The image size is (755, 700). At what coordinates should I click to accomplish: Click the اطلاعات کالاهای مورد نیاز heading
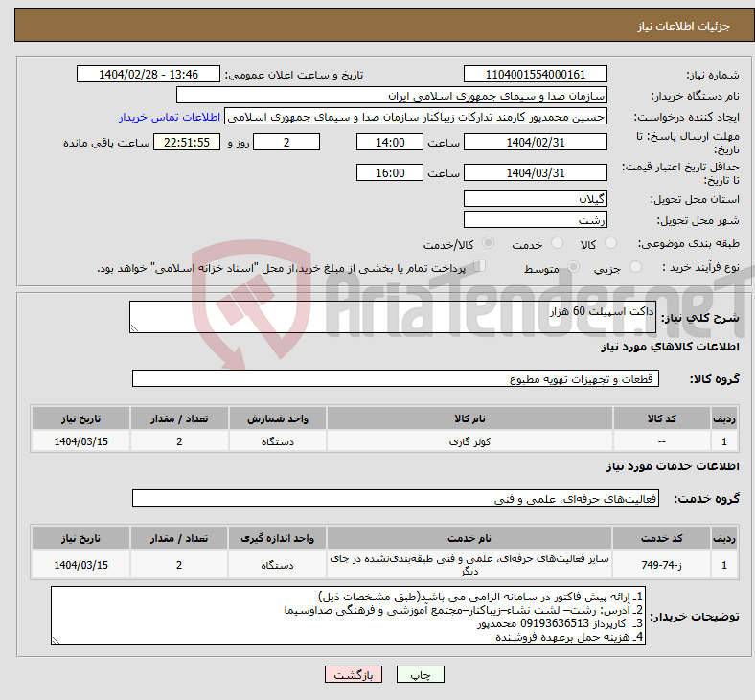coord(670,347)
